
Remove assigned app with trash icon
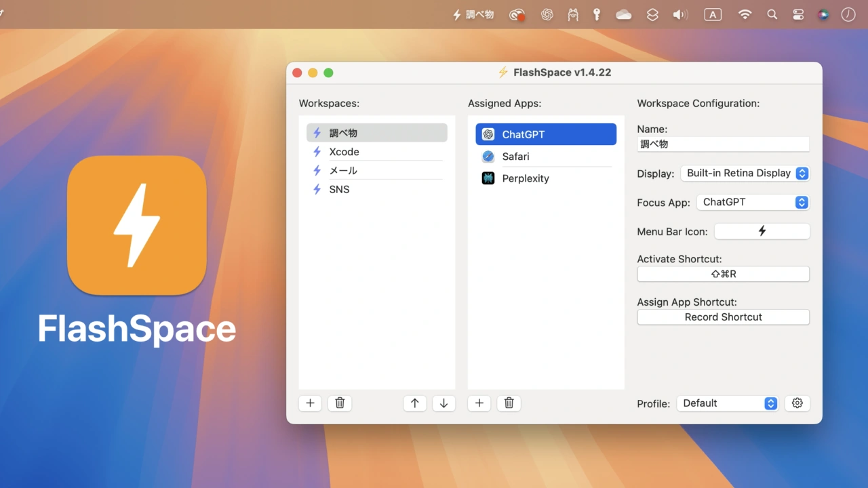pos(509,403)
